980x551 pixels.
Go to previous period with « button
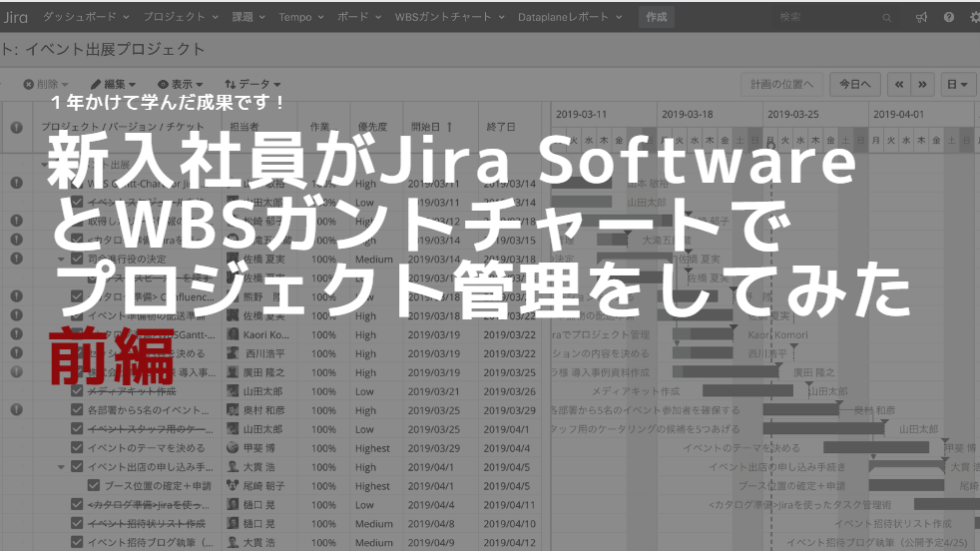coord(899,84)
